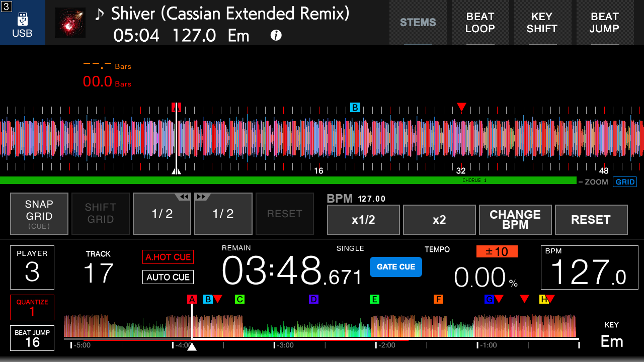Image resolution: width=644 pixels, height=362 pixels.
Task: Jump to hot cue A on zoomed waveform
Action: point(176,107)
